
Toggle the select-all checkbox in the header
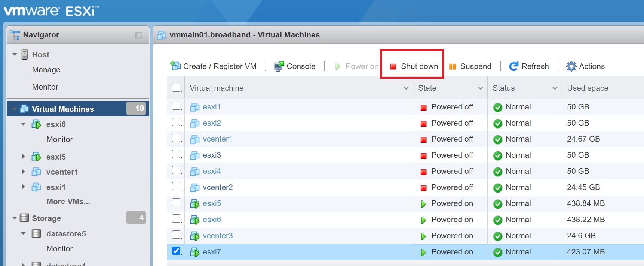(176, 88)
